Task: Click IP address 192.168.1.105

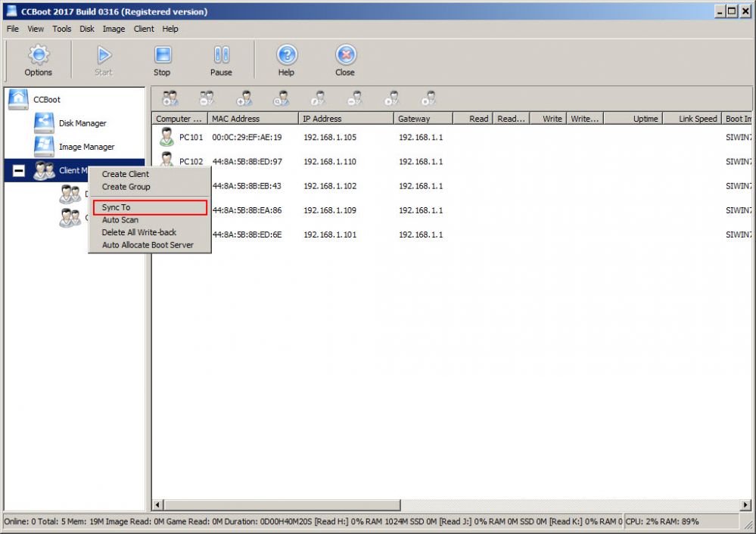Action: tap(330, 138)
